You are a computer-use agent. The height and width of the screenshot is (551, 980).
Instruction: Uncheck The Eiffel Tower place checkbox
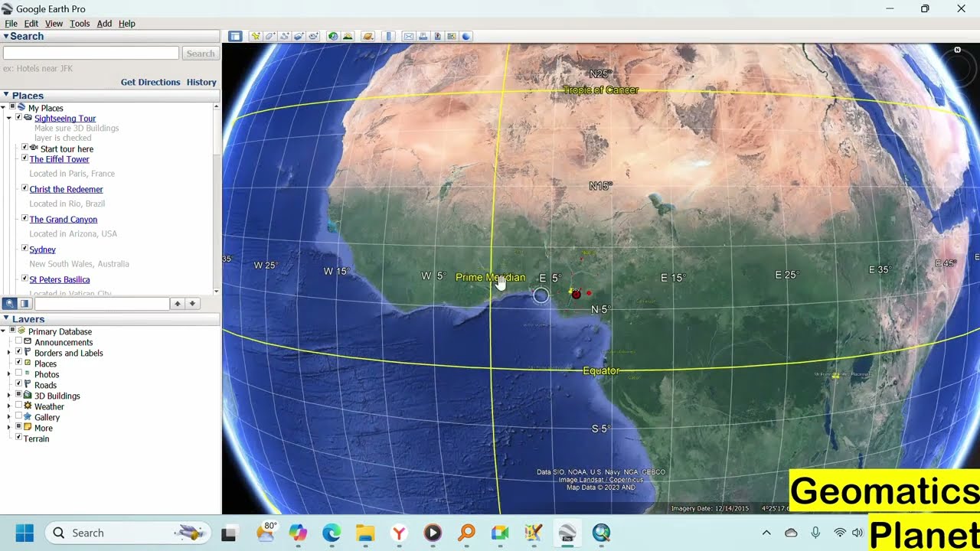pos(24,158)
